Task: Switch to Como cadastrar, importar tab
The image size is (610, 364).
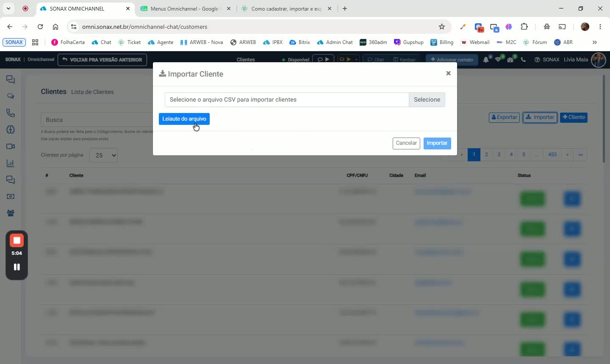Action: coord(286,8)
